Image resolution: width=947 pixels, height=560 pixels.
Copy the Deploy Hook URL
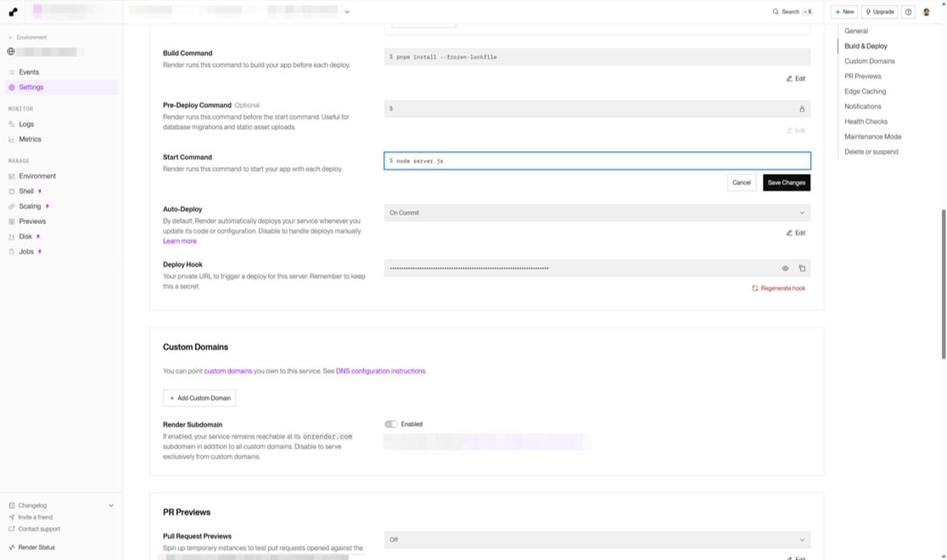pyautogui.click(x=801, y=267)
